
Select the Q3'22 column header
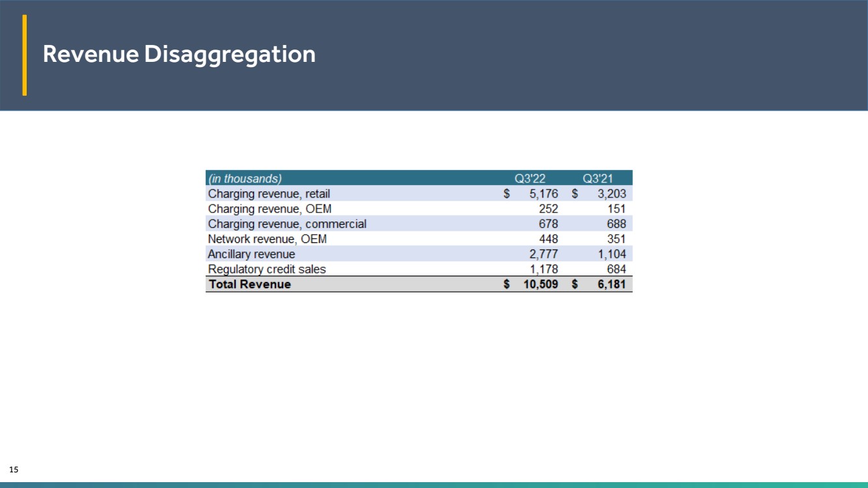click(x=529, y=178)
